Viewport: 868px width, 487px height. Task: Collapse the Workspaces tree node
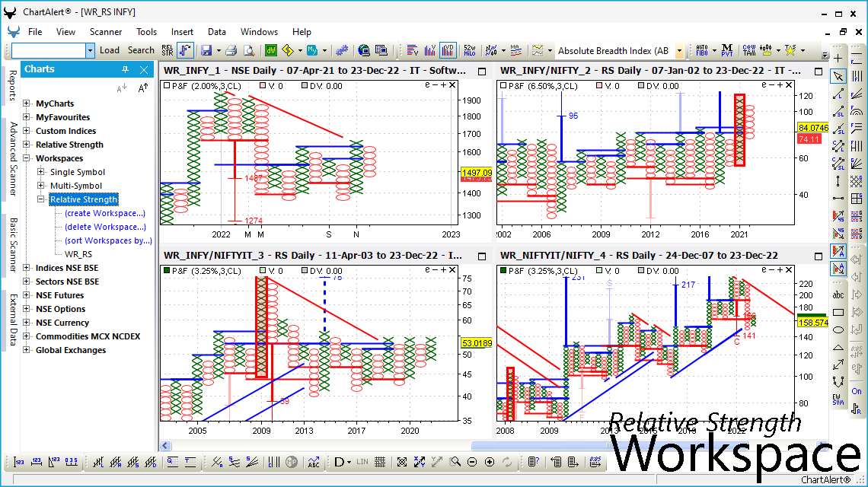click(26, 158)
